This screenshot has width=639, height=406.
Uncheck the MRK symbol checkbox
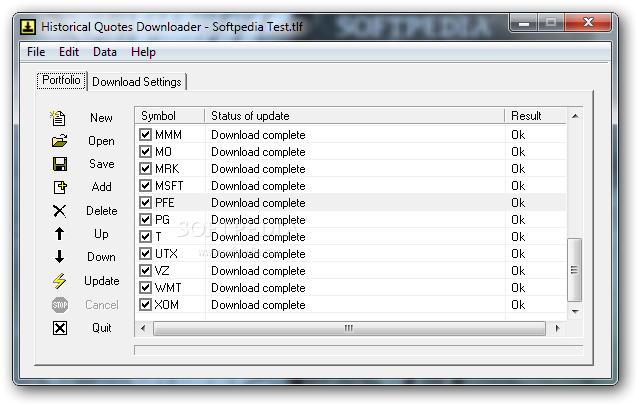[145, 169]
